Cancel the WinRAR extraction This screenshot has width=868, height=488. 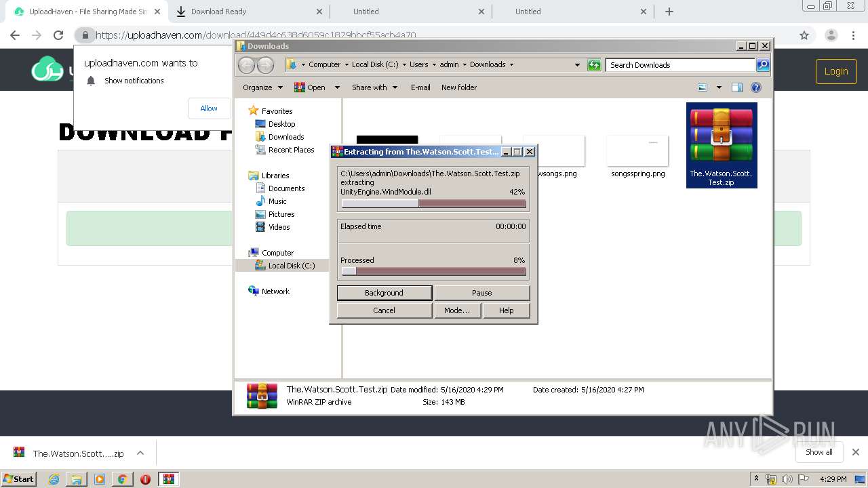(x=384, y=310)
